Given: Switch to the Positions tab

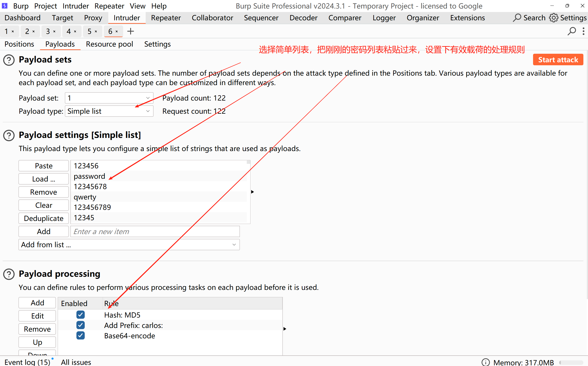Looking at the screenshot, I should 19,44.
